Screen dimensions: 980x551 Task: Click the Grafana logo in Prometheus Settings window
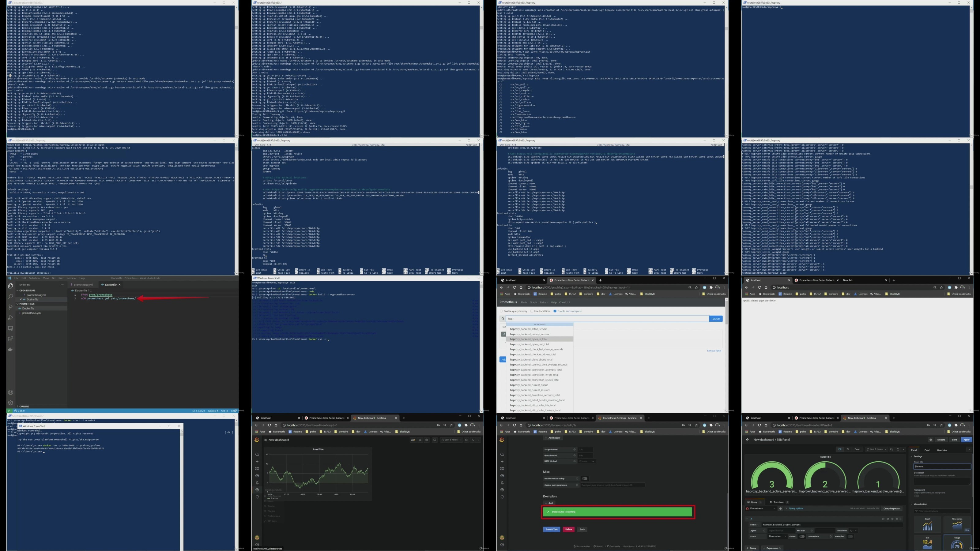(x=502, y=440)
